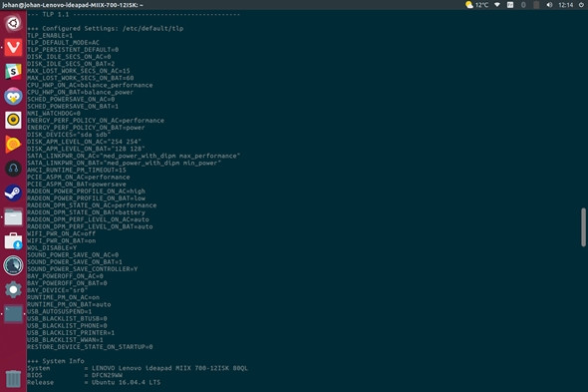Click the WOL_DISABLE=Y line
The image size is (588, 392).
tap(52, 247)
